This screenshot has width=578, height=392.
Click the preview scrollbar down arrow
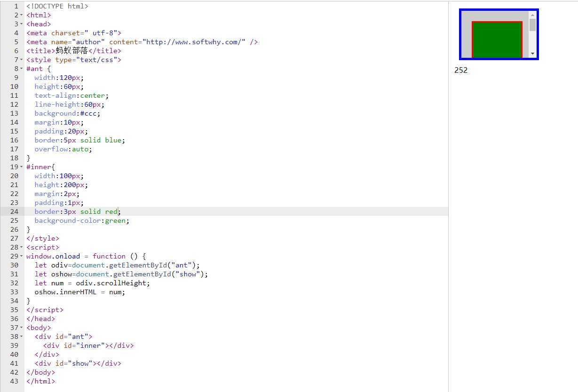(x=532, y=54)
